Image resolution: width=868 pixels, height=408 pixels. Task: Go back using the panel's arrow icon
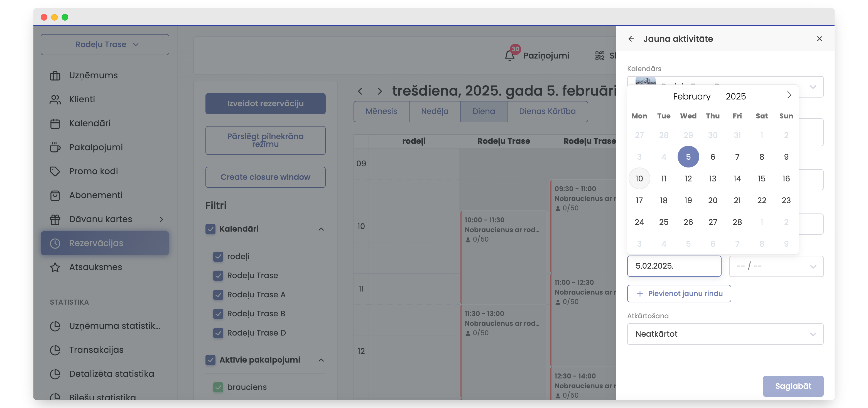pyautogui.click(x=631, y=39)
